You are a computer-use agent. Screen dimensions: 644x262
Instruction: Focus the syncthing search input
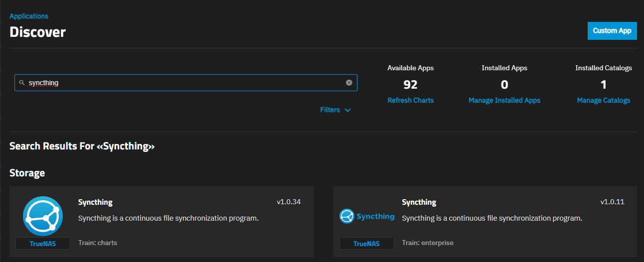tap(186, 83)
